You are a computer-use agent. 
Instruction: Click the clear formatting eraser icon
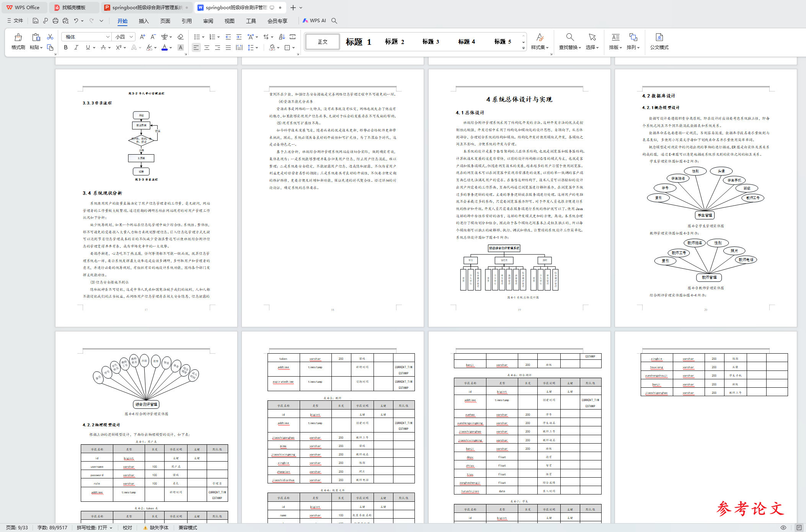pyautogui.click(x=181, y=37)
